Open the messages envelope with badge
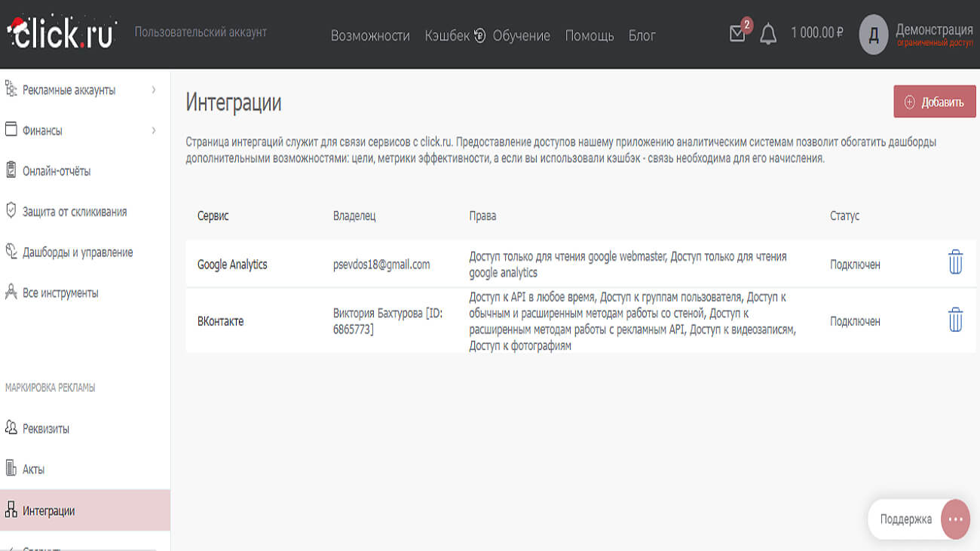Screen dimensions: 980x551 737,34
